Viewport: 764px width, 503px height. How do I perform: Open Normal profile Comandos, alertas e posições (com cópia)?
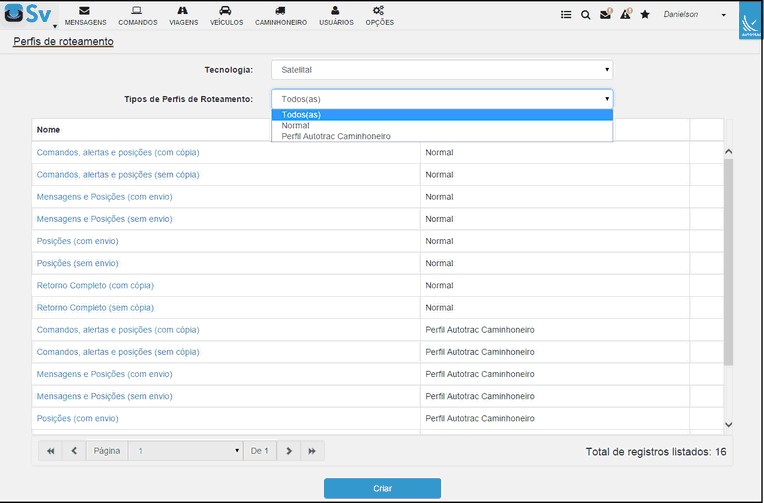click(x=118, y=153)
